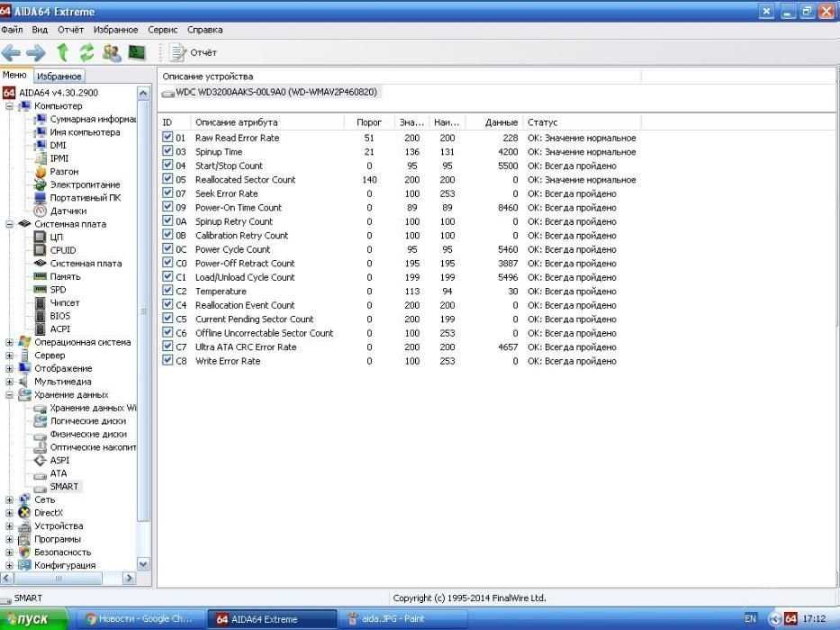
Task: Toggle Seek Error Rate checkbox
Action: coord(167,193)
